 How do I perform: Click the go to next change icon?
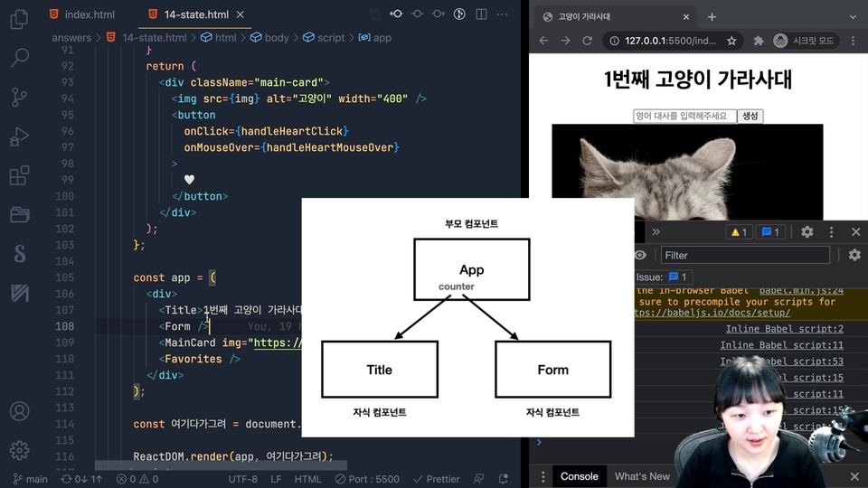[x=439, y=14]
